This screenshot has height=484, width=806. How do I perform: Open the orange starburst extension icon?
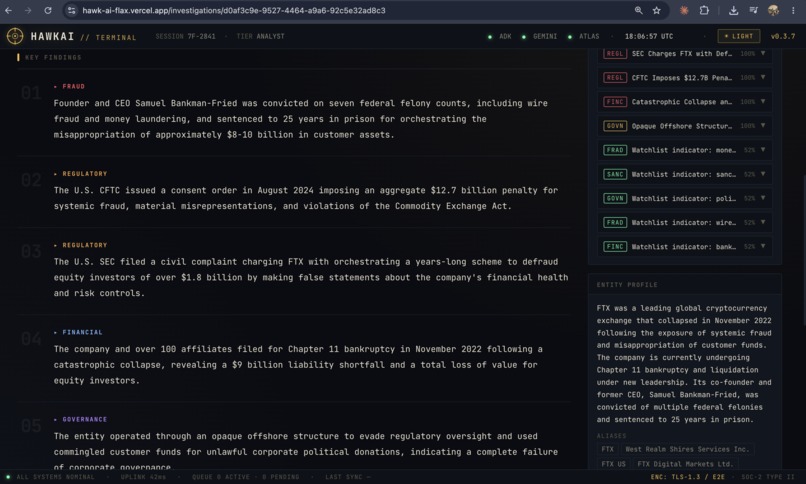tap(684, 10)
